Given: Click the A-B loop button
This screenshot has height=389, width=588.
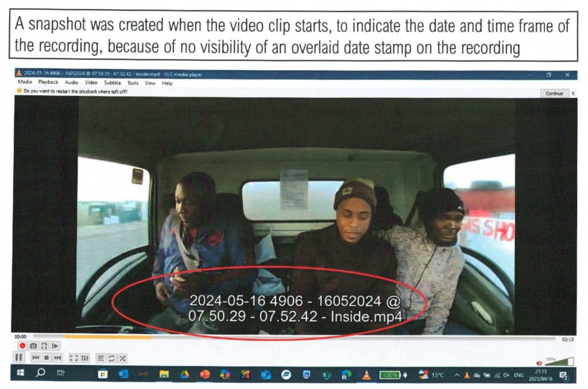Looking at the screenshot, I should tap(44, 346).
